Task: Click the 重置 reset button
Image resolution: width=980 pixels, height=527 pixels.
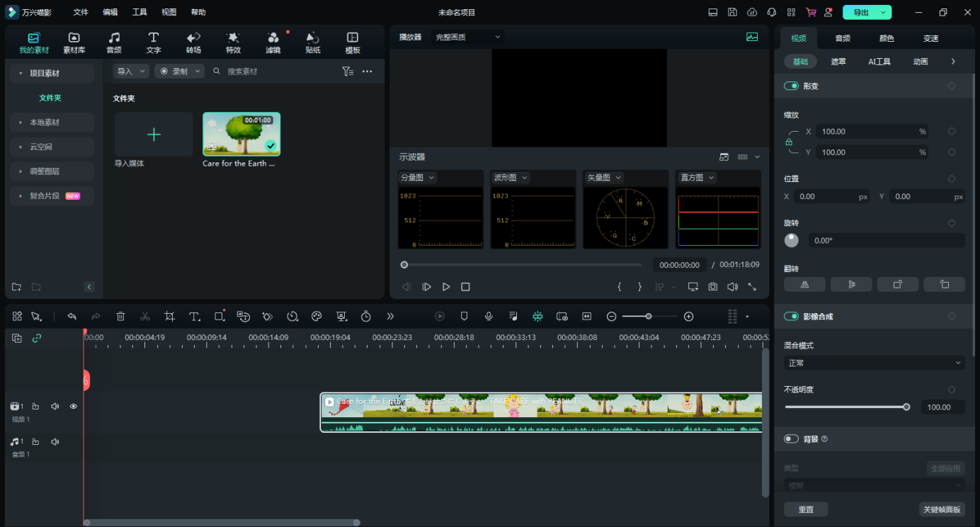Action: click(x=806, y=509)
